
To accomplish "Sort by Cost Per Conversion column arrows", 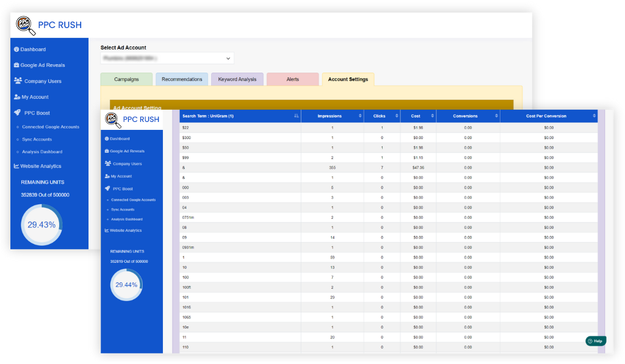I will 594,116.
